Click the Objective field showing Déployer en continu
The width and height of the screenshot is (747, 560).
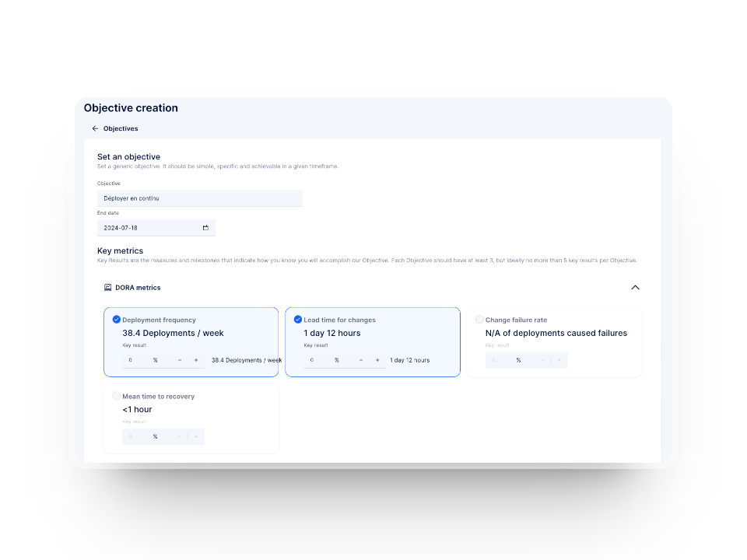pyautogui.click(x=199, y=198)
